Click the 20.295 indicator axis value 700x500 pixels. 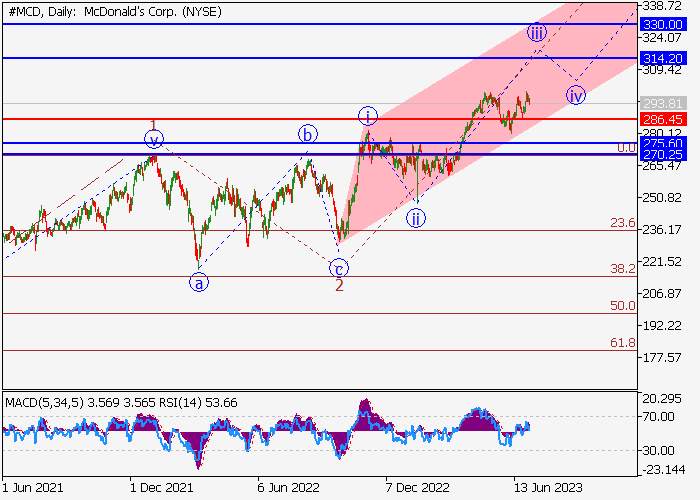(662, 399)
